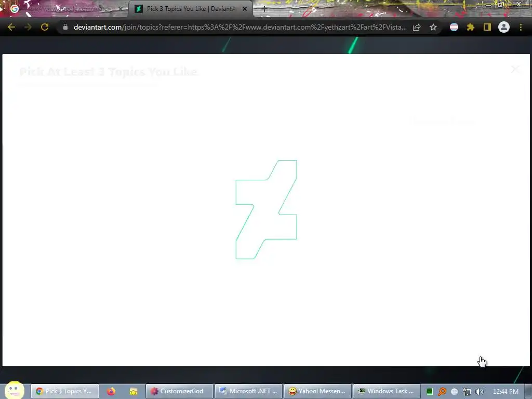Click the orange magnifier tray icon
532x399 pixels.
pyautogui.click(x=442, y=392)
